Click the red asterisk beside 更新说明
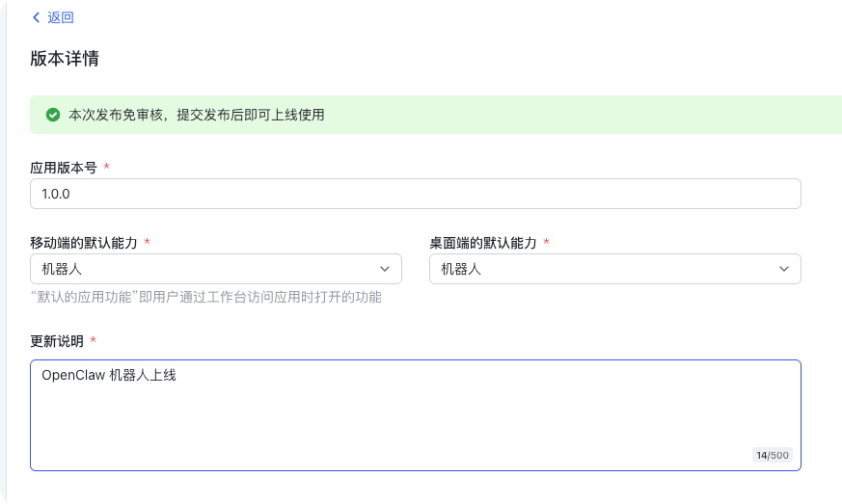This screenshot has height=504, width=842. (x=94, y=341)
